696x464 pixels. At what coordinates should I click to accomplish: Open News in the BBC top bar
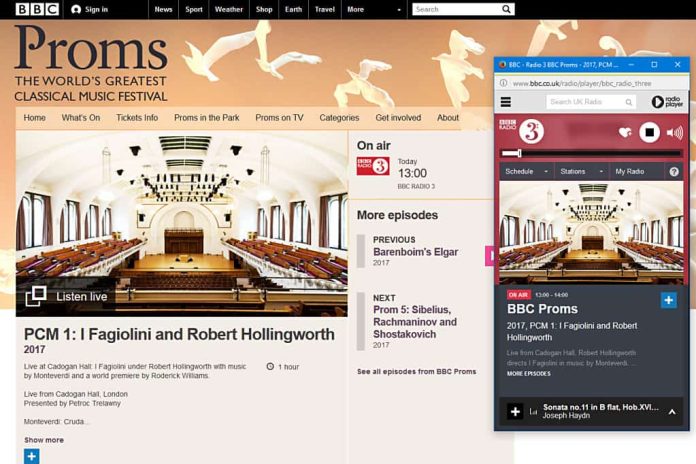163,9
